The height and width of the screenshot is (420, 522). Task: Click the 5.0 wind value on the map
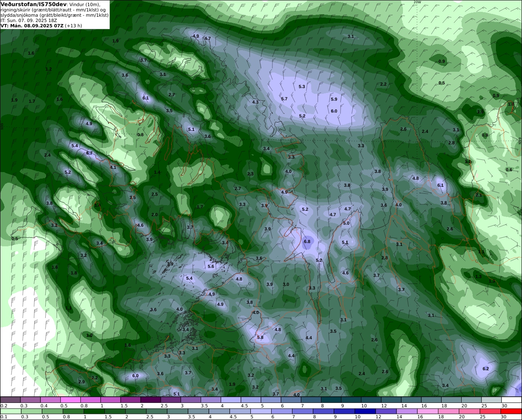tap(346, 223)
